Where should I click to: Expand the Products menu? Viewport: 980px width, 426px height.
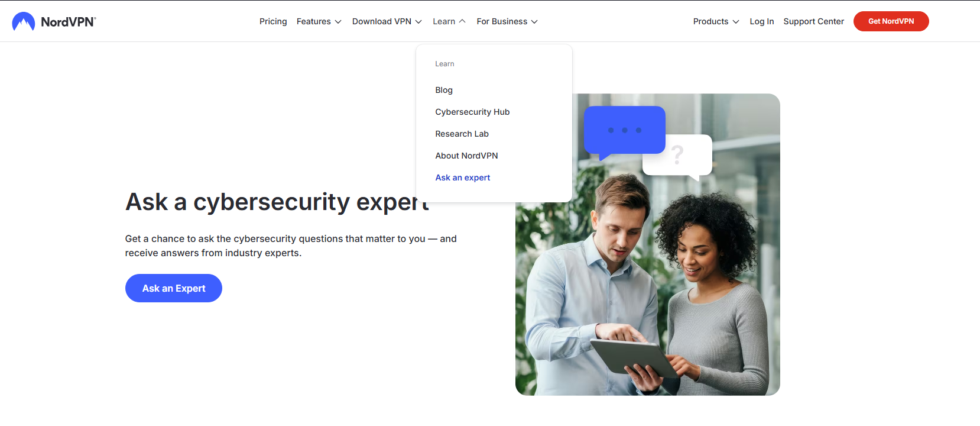pos(716,21)
